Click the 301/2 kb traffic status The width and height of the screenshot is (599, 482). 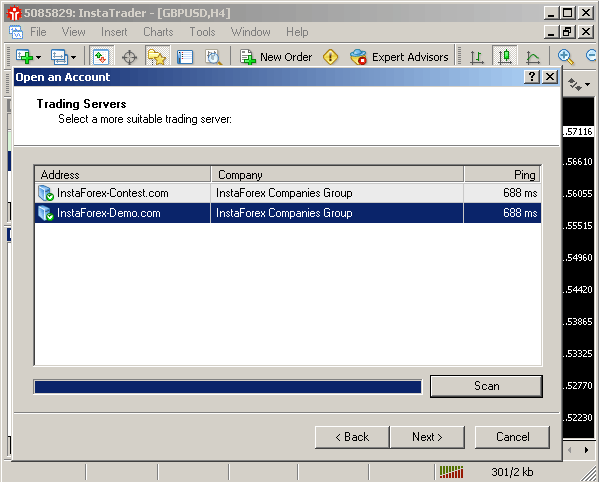512,472
